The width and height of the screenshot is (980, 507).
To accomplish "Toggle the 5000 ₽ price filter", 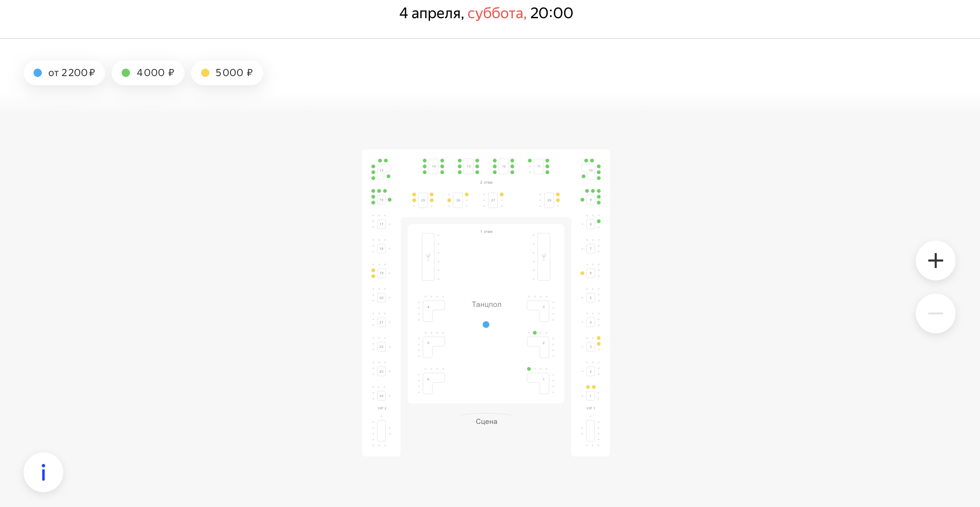I will pyautogui.click(x=227, y=73).
